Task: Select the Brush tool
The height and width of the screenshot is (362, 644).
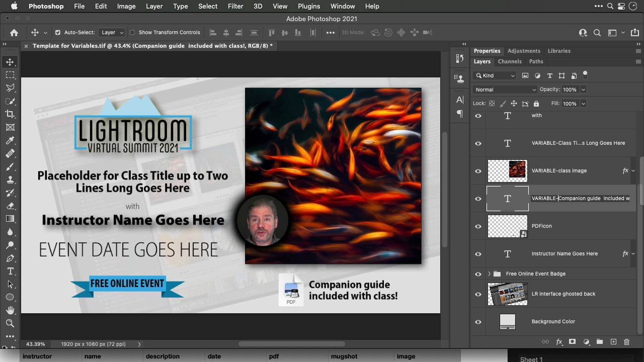Action: coord(10,167)
